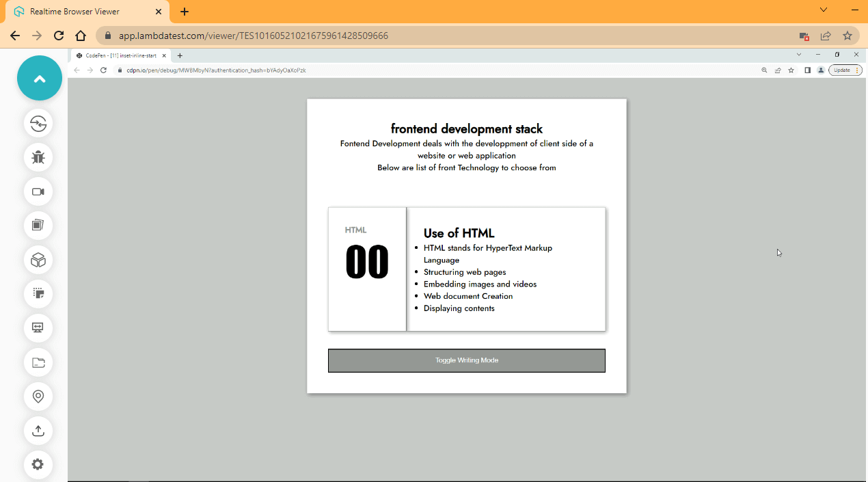868x482 pixels.
Task: Open the upload tool in sidebar
Action: (38, 431)
